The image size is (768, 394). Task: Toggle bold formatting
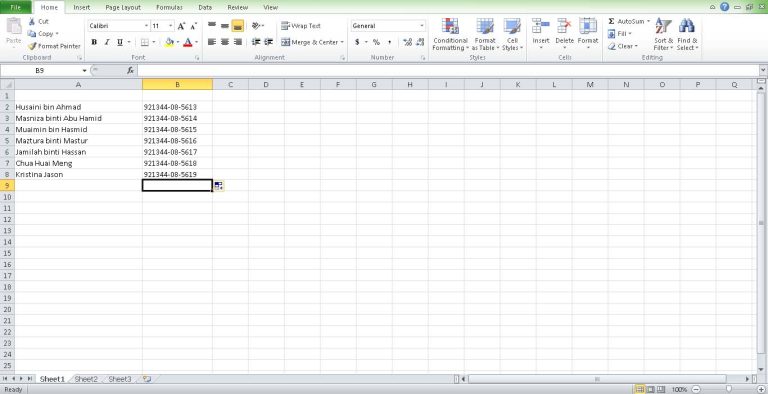click(94, 42)
